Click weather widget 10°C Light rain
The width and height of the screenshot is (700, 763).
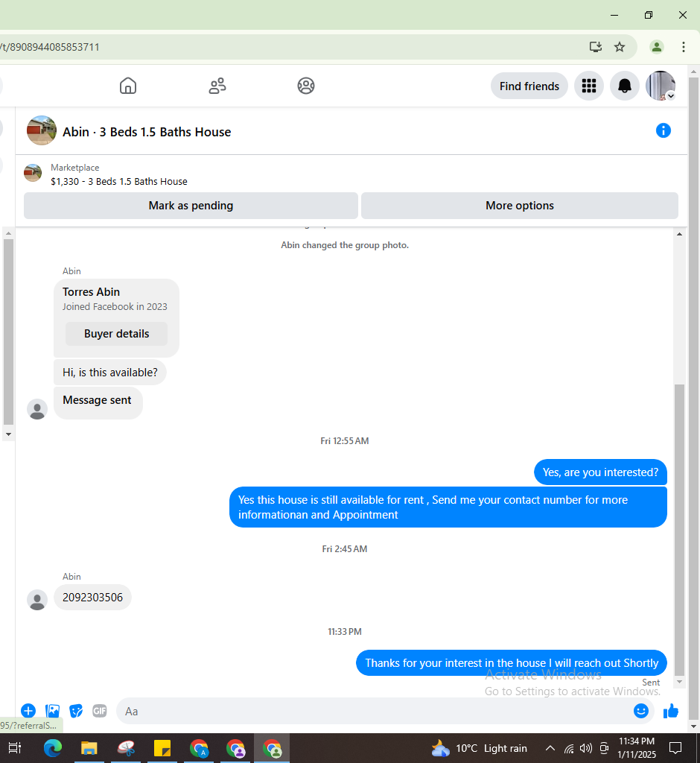[479, 748]
